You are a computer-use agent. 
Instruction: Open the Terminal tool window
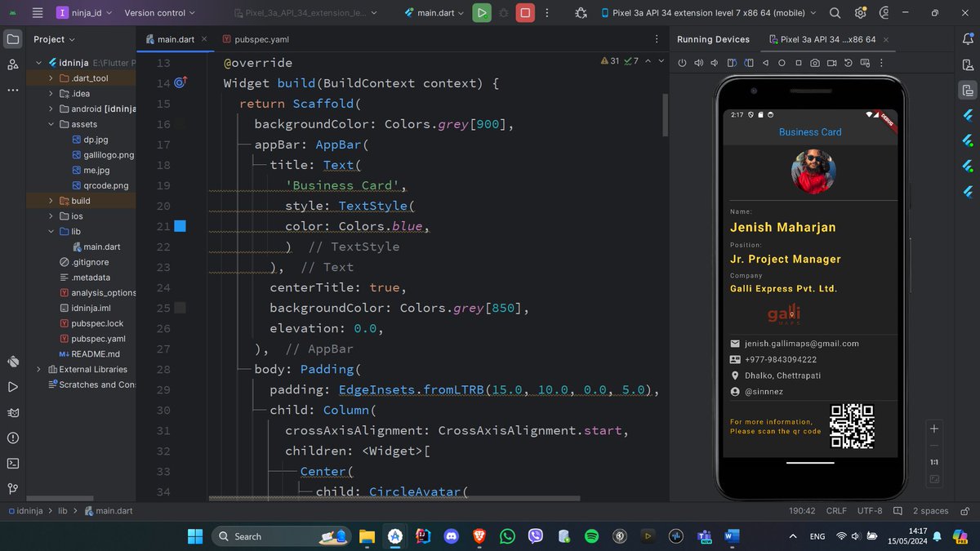click(x=12, y=463)
